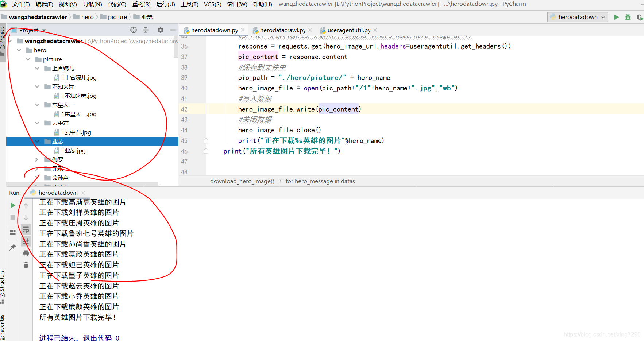The height and width of the screenshot is (341, 644).
Task: Open the 视图(V) menu
Action: (68, 4)
